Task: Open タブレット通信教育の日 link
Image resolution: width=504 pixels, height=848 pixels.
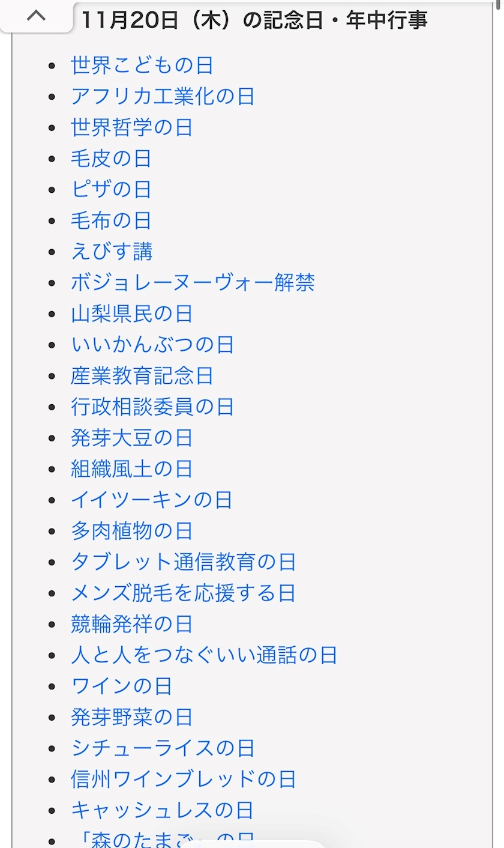Action: [x=184, y=562]
